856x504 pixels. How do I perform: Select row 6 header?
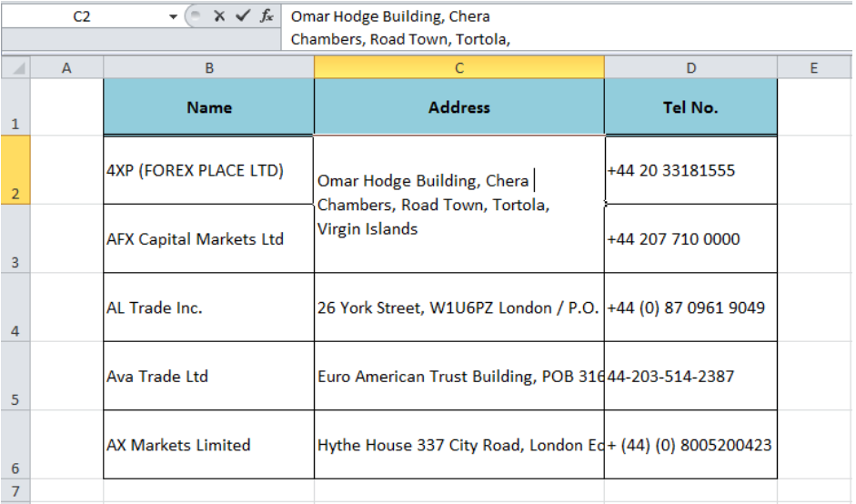15,445
